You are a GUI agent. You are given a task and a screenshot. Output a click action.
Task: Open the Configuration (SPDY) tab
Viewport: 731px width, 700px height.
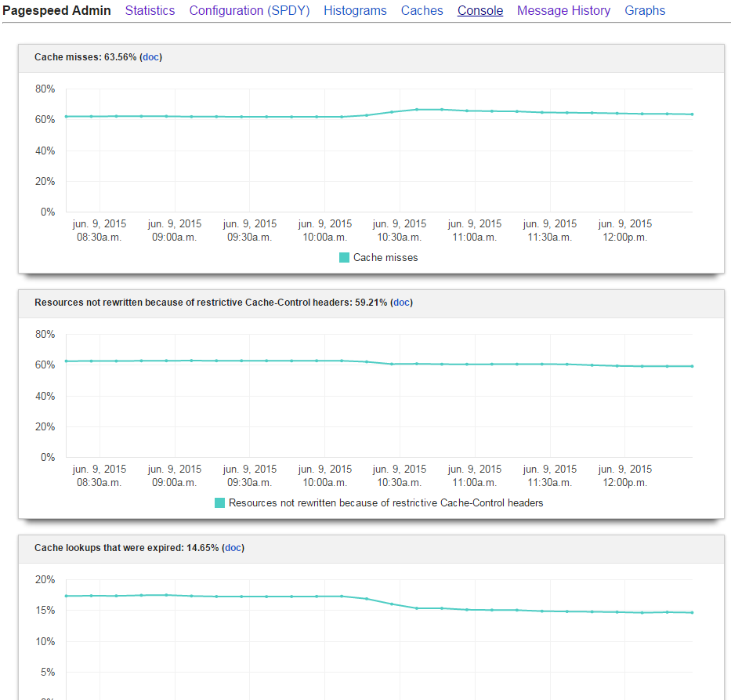(x=249, y=10)
